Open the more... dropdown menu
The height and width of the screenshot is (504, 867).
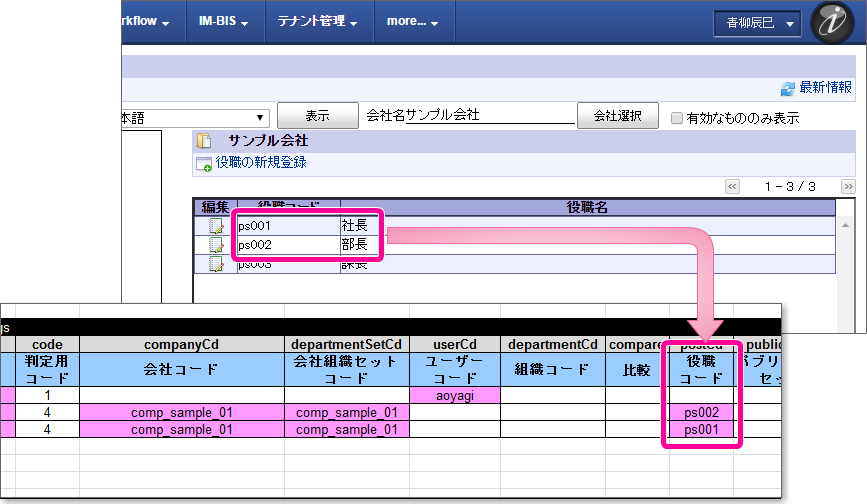[413, 21]
